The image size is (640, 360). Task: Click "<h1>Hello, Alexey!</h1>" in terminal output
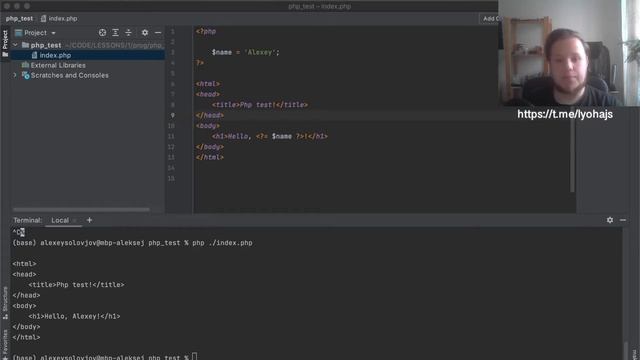click(x=74, y=316)
